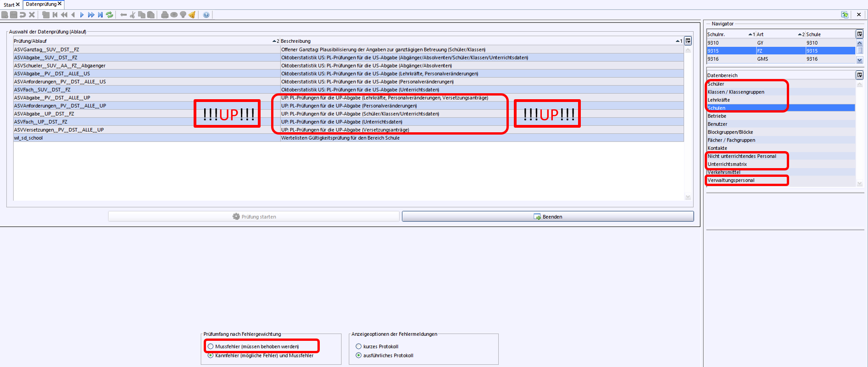868x367 pixels.
Task: Select Schüler in Datenbereich list
Action: pos(781,84)
